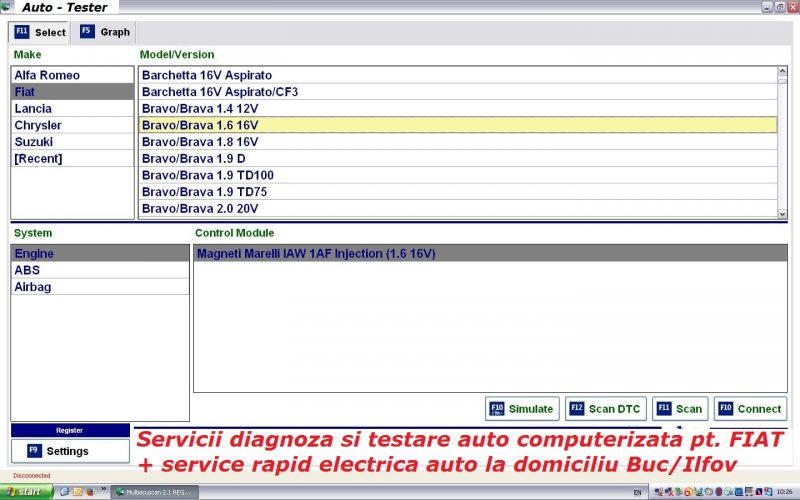Select ABS in the System list
800x500 pixels.
(100, 270)
